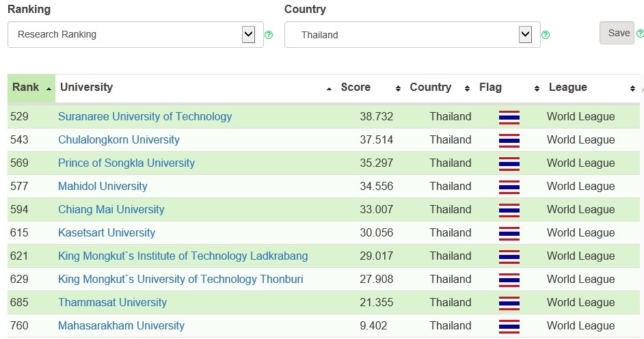Click Thailand flag in Suranaree University row
The image size is (644, 339).
point(509,117)
